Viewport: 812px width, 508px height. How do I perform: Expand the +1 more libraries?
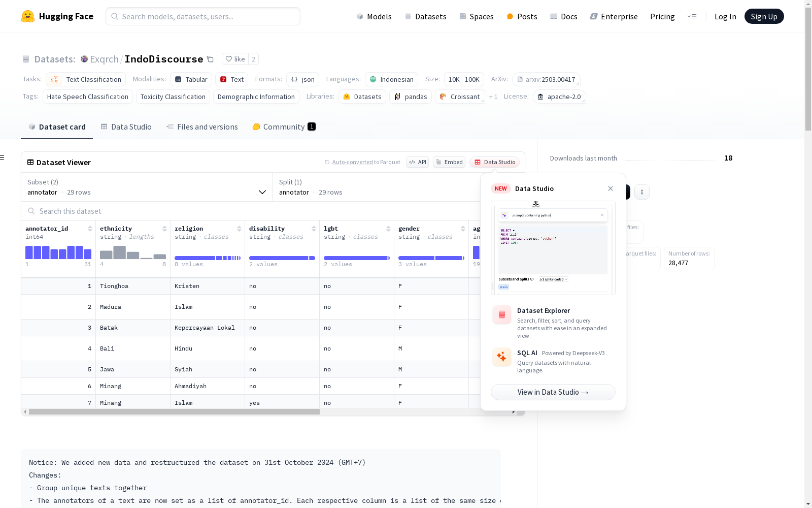(x=493, y=97)
